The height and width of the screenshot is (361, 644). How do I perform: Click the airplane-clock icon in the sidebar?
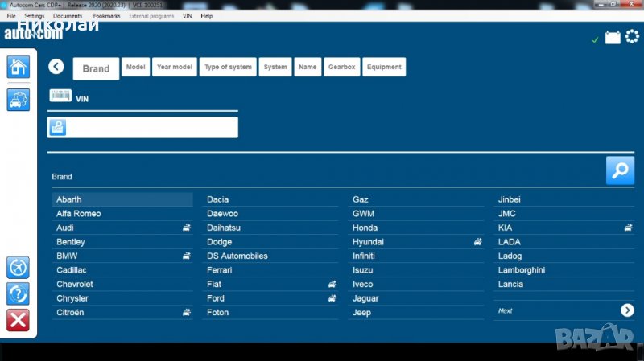[x=18, y=267]
